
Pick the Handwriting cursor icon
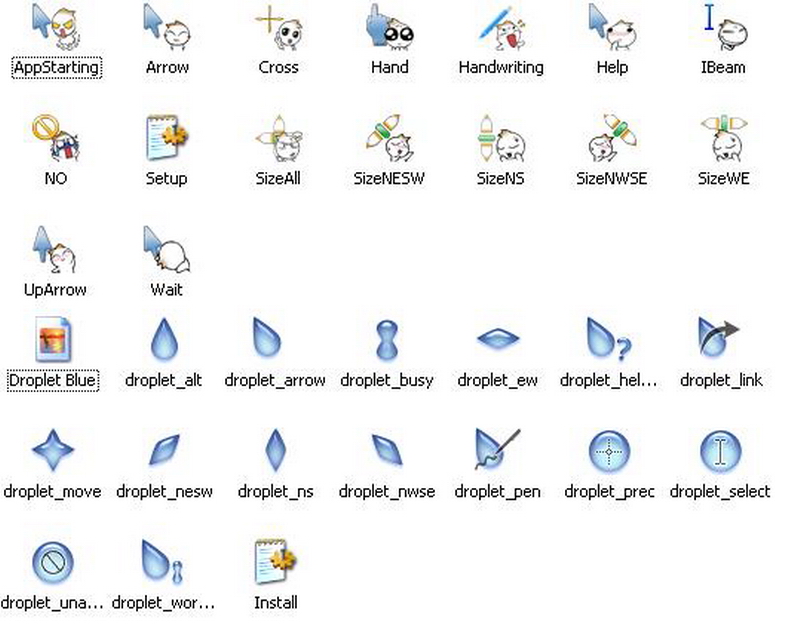coord(502,26)
